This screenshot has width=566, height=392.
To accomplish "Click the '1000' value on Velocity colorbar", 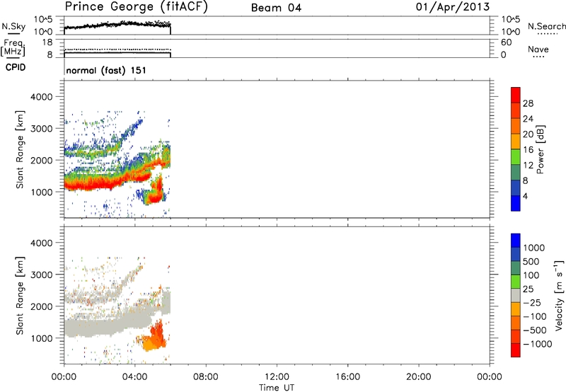I will (534, 248).
